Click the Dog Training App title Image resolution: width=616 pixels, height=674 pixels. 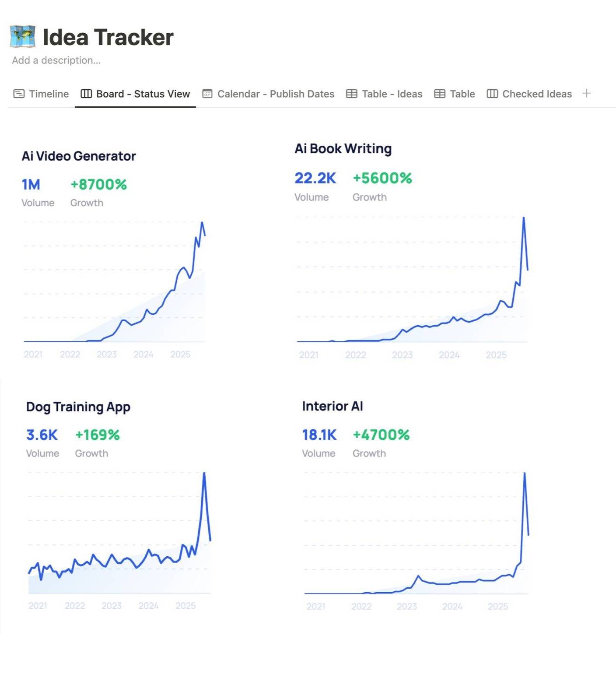coord(78,407)
